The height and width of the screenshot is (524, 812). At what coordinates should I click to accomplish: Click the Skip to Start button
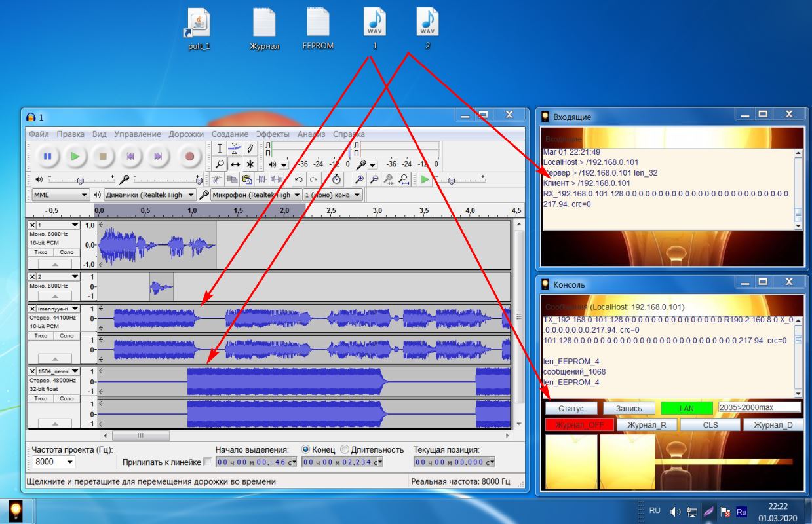tap(130, 157)
